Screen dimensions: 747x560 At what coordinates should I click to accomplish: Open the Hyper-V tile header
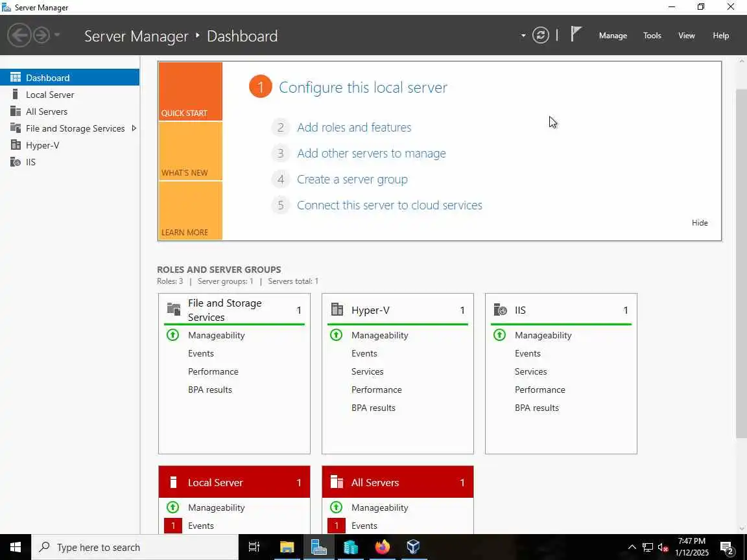click(397, 310)
